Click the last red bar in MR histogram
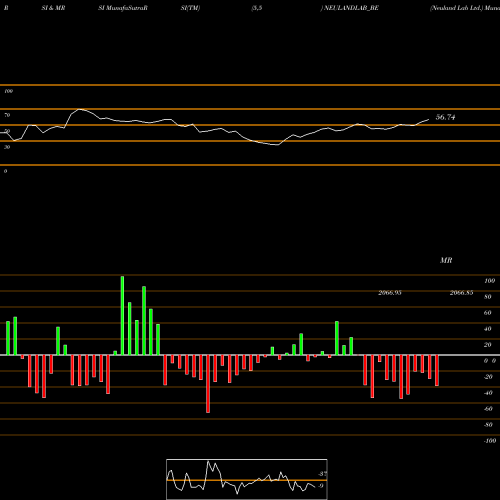This screenshot has width=500, height=500. (437, 370)
